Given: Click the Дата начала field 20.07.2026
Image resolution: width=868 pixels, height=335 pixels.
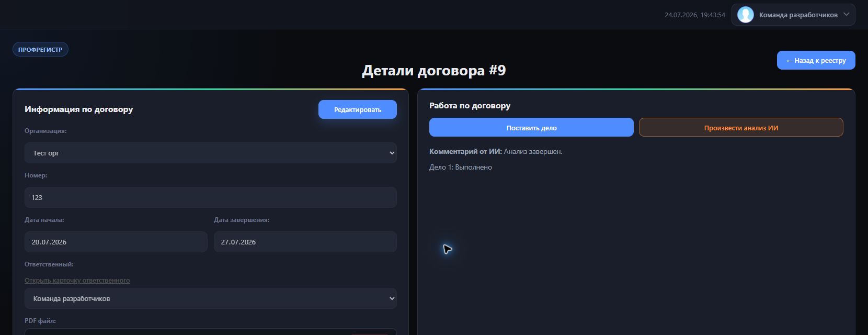Looking at the screenshot, I should pos(116,242).
